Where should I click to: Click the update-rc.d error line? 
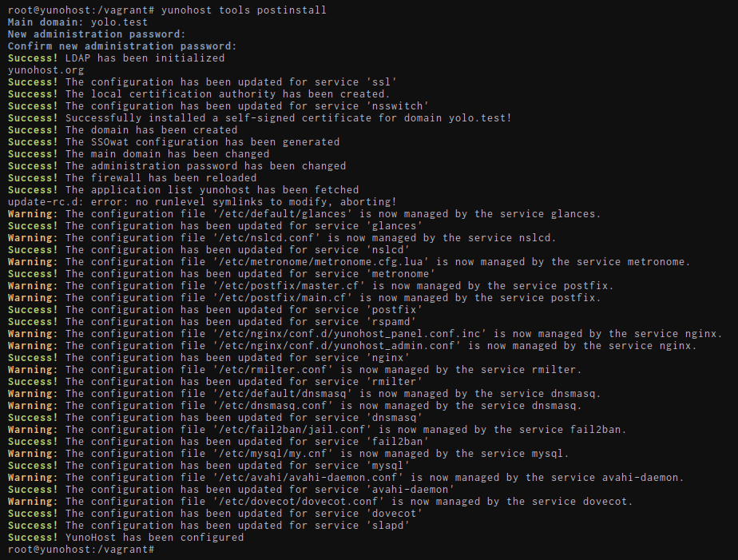(x=202, y=201)
